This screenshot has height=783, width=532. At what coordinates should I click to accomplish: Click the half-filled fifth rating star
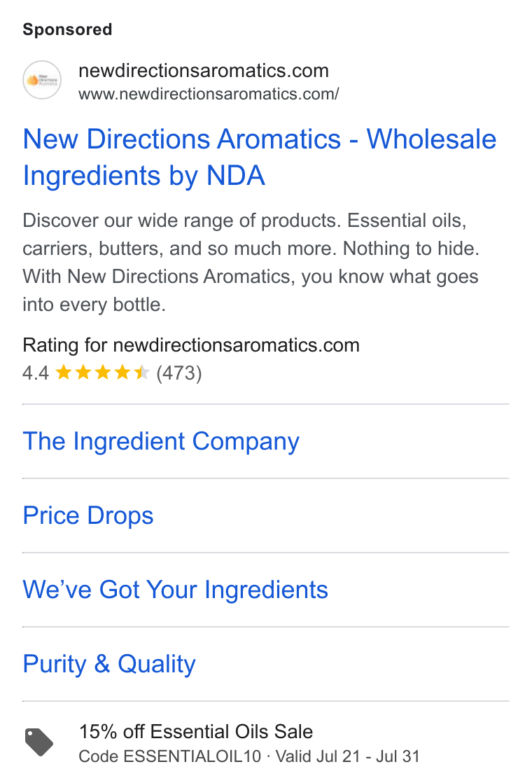[141, 373]
